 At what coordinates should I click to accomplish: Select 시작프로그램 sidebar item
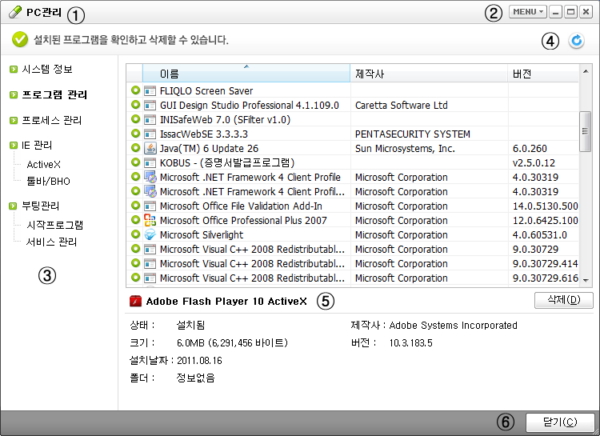pos(55,225)
